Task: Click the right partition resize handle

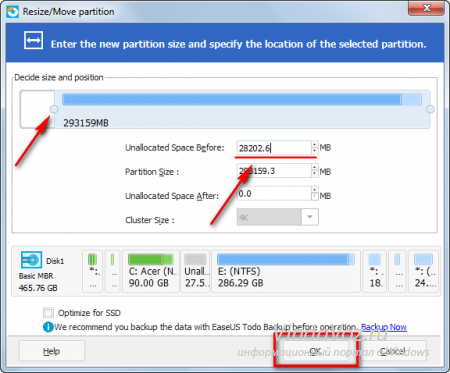Action: pyautogui.click(x=430, y=109)
